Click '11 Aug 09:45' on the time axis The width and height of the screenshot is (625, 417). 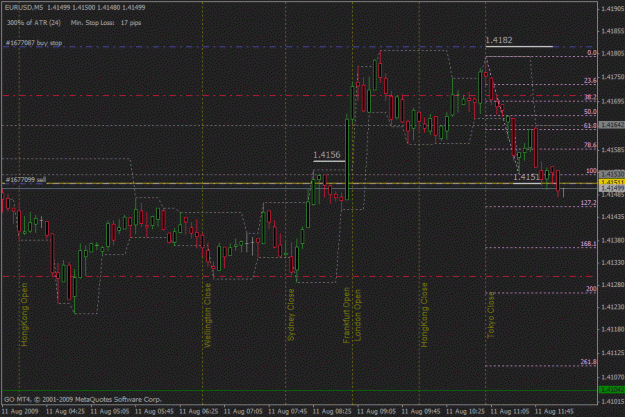tap(421, 411)
